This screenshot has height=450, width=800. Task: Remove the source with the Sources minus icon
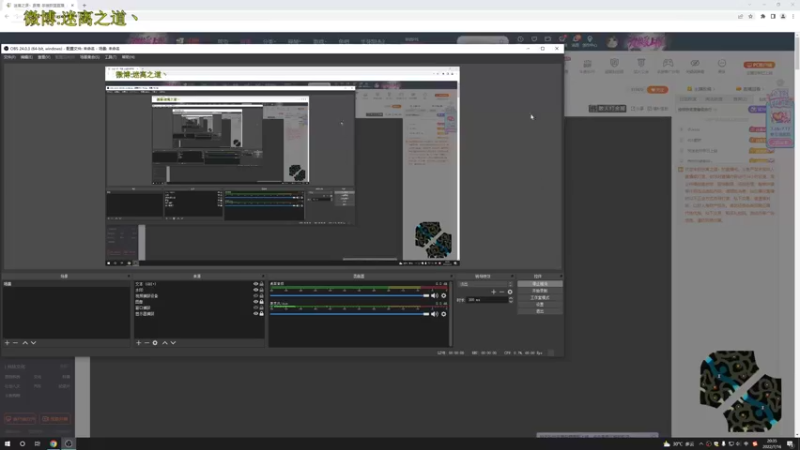(146, 343)
